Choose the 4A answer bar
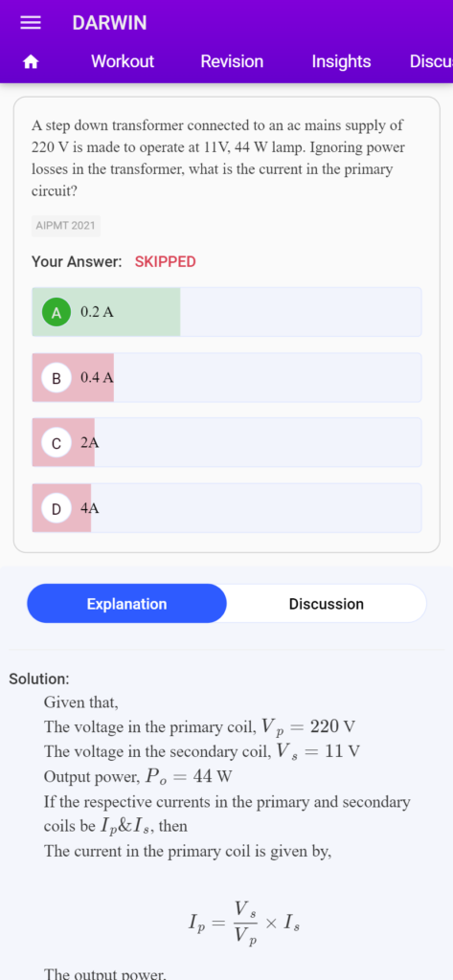Screen dimensions: 453x980 point(226,508)
